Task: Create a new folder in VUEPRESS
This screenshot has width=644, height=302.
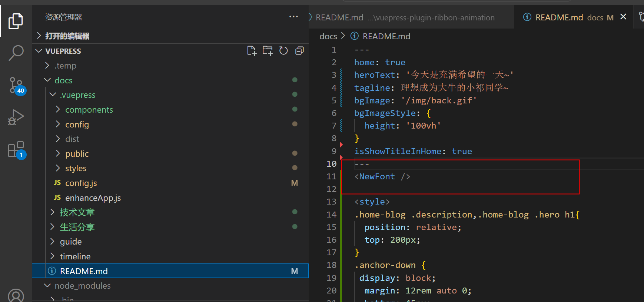Action: coord(268,51)
